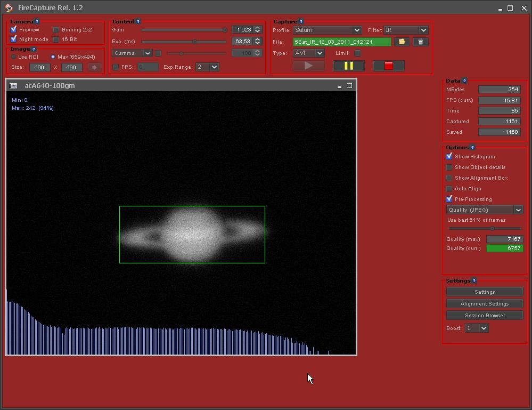Click the Camera panel help icon

coord(37,21)
